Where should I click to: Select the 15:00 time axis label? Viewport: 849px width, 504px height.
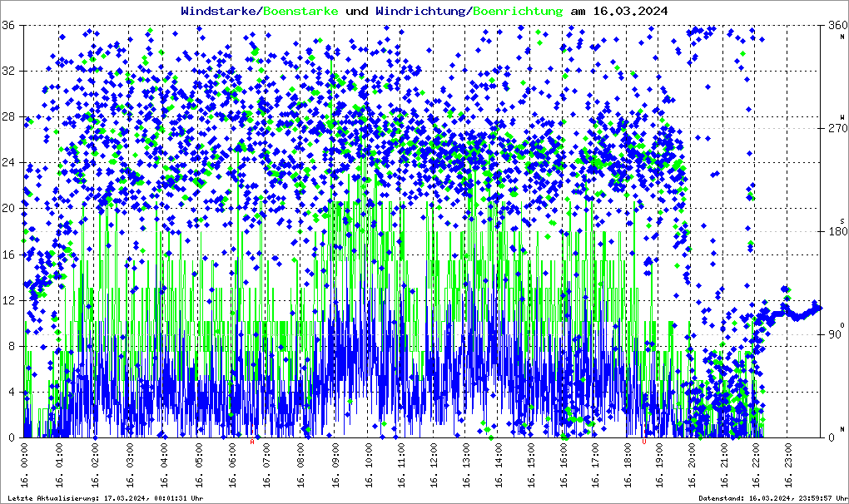[x=531, y=465]
